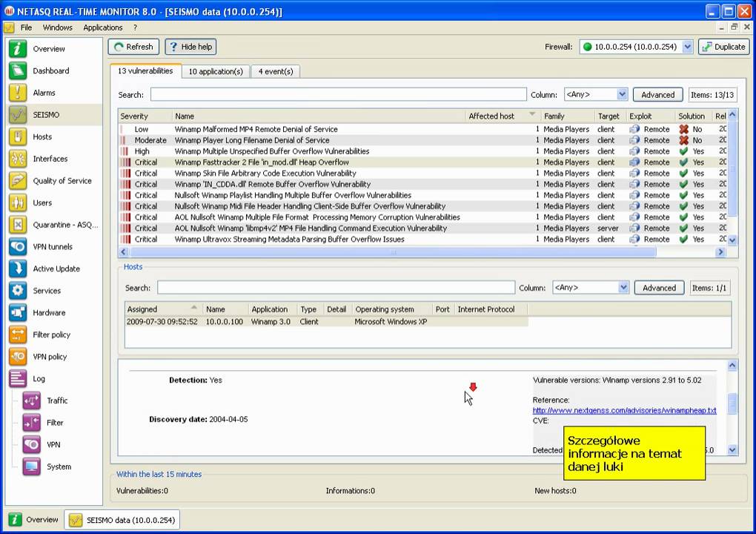Image resolution: width=756 pixels, height=534 pixels.
Task: Open the Services sidebar icon
Action: 18,291
